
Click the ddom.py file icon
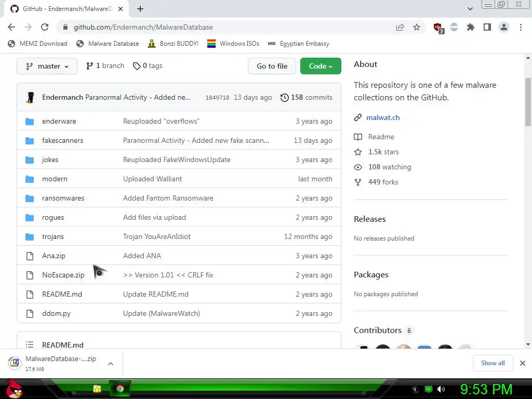pos(30,313)
